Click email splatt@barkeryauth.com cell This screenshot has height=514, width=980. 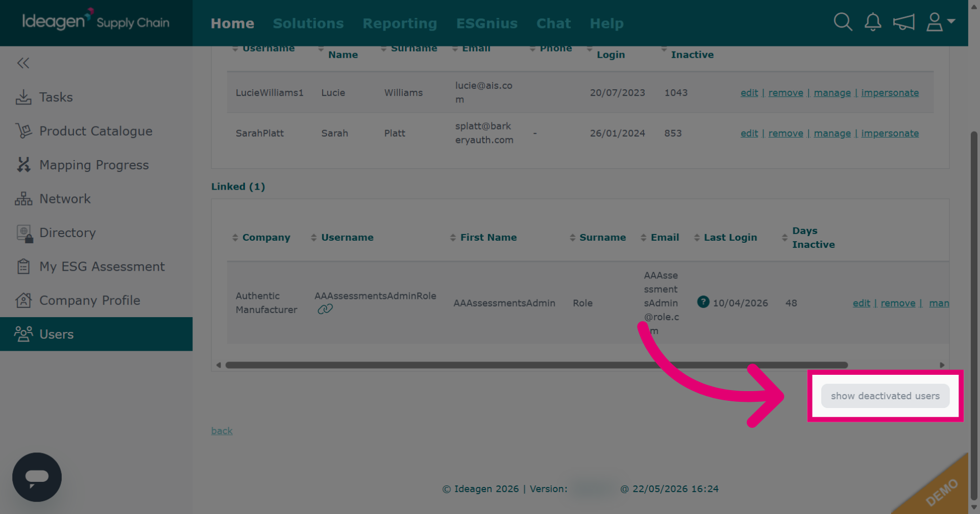click(x=484, y=133)
